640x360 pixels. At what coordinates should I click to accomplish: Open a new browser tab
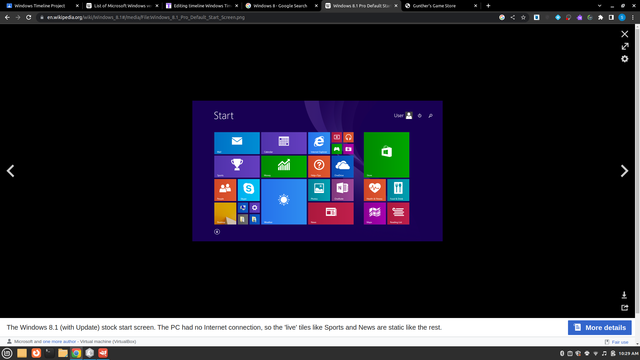[x=488, y=6]
